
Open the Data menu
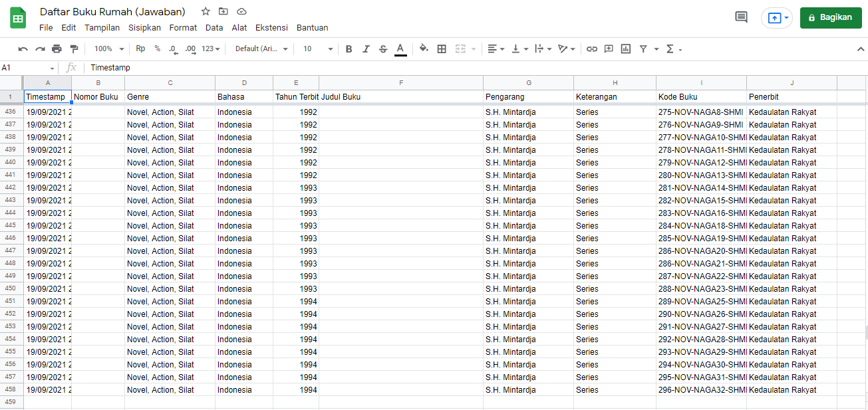[x=214, y=28]
